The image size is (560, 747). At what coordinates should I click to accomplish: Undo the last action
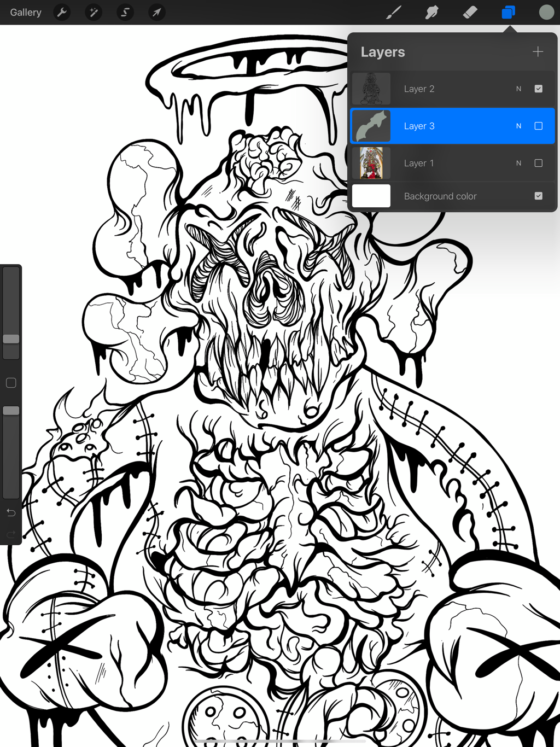[x=11, y=512]
